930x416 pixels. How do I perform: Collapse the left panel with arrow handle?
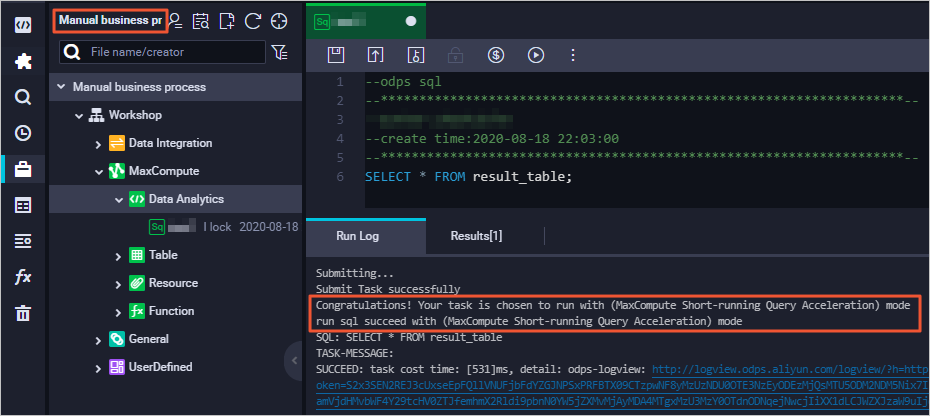pos(294,360)
